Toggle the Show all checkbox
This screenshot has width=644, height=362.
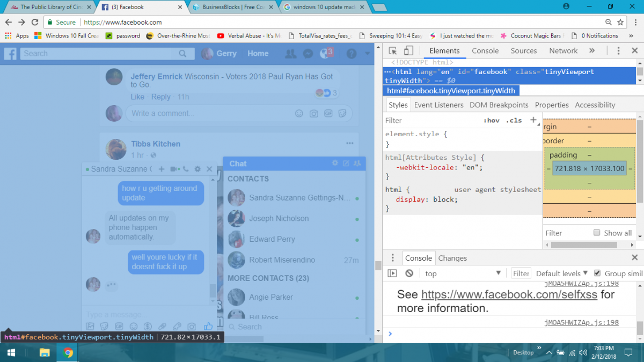click(x=597, y=233)
